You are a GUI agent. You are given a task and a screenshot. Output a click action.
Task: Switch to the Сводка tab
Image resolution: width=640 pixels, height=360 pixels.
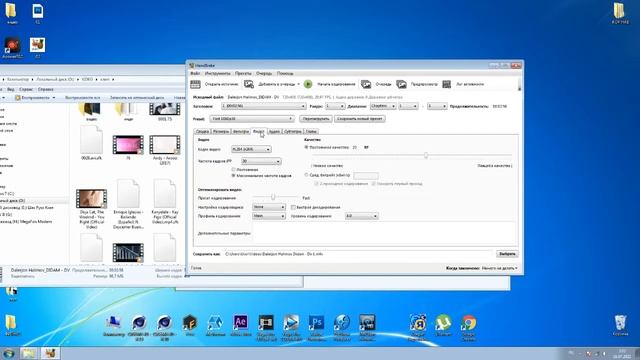[202, 131]
